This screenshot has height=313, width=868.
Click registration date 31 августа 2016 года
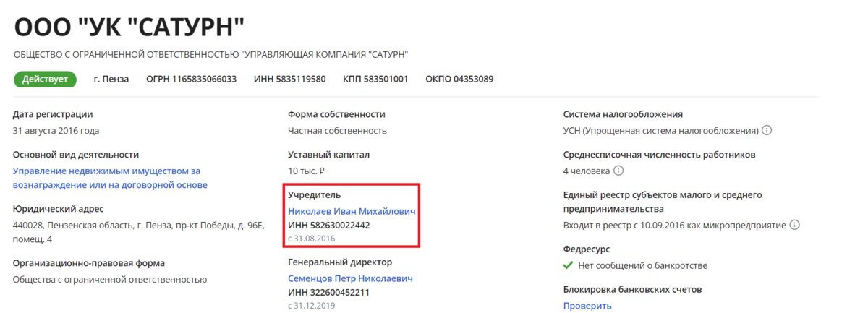[56, 131]
